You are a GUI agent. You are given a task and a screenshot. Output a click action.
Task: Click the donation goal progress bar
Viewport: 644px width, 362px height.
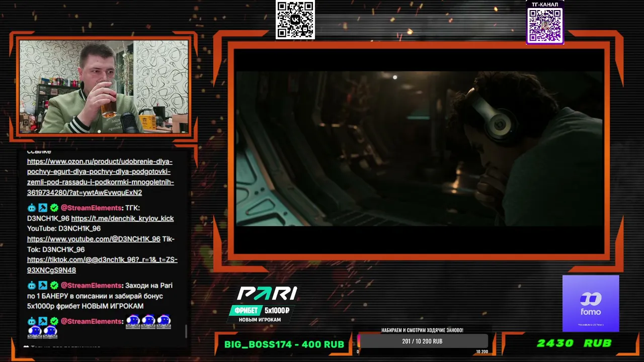point(422,341)
